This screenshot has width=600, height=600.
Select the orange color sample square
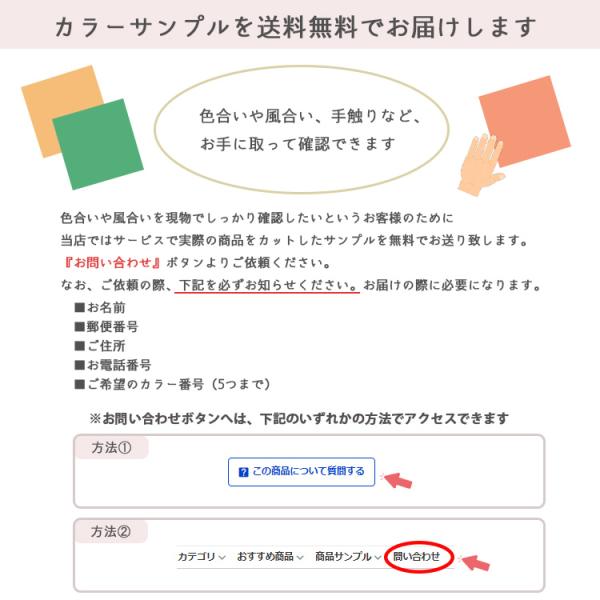pyautogui.click(x=62, y=111)
